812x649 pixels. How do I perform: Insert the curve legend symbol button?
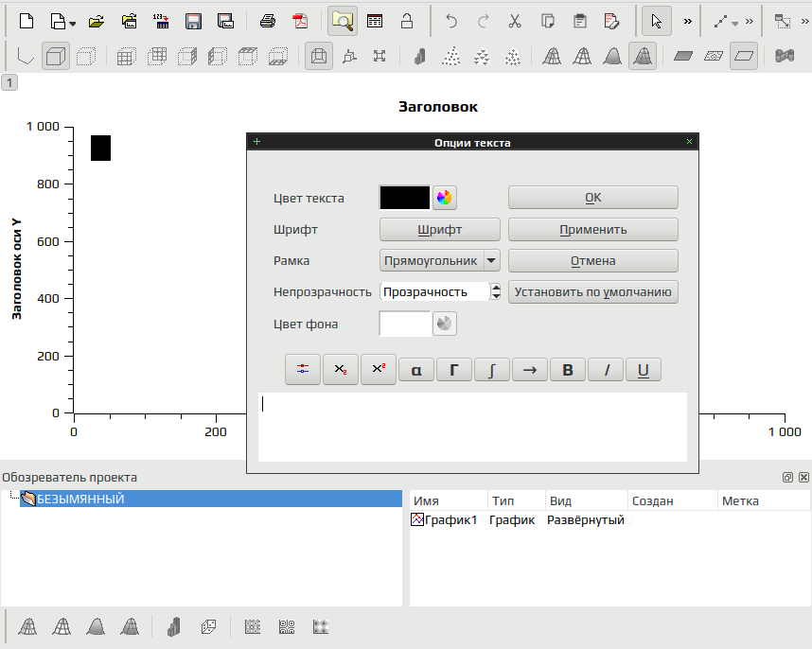[x=303, y=370]
